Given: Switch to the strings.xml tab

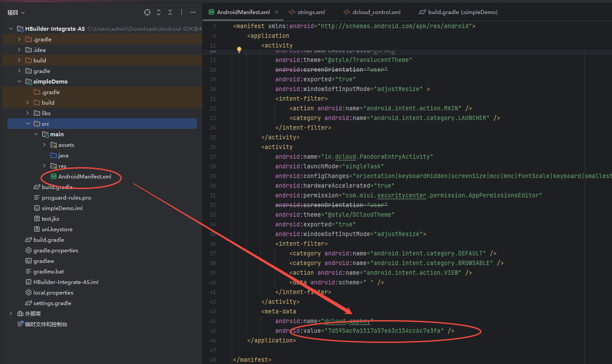Looking at the screenshot, I should [306, 12].
